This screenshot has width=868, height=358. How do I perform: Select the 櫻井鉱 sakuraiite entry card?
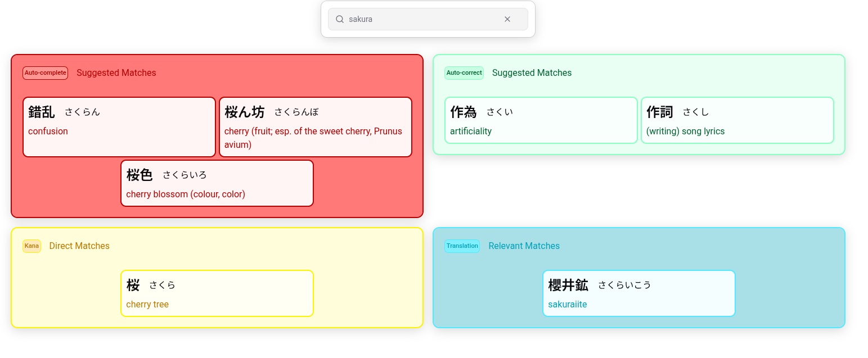coord(638,293)
